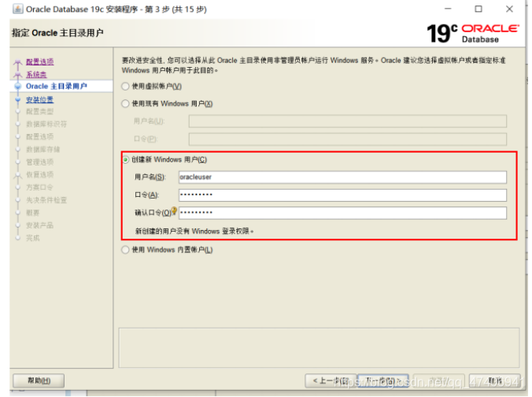
Task: Click the 概要 step label
Action: pyautogui.click(x=33, y=213)
